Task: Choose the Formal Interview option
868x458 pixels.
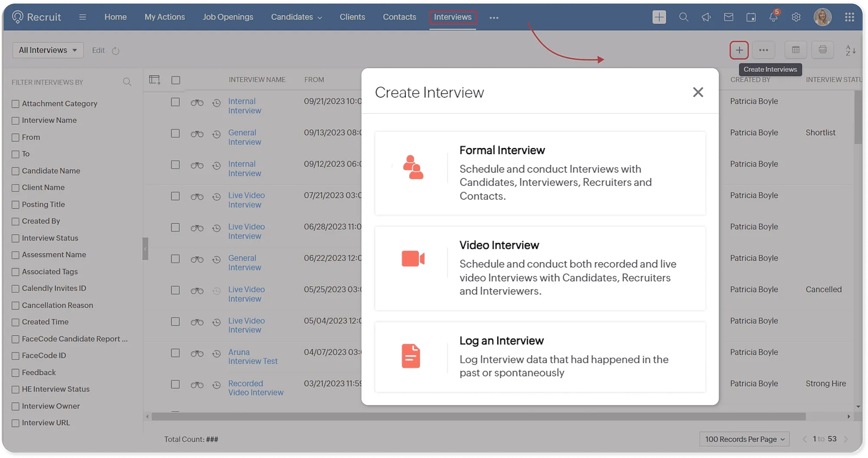Action: pyautogui.click(x=540, y=173)
